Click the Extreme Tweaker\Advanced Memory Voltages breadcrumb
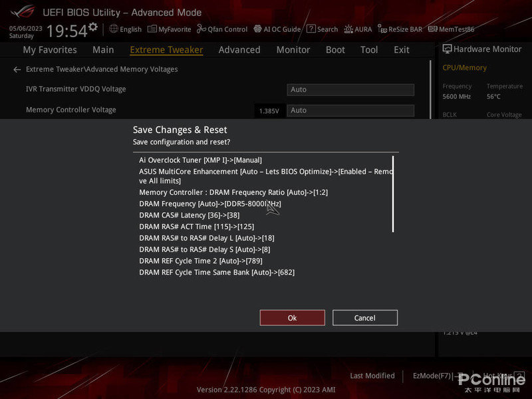 (x=102, y=69)
